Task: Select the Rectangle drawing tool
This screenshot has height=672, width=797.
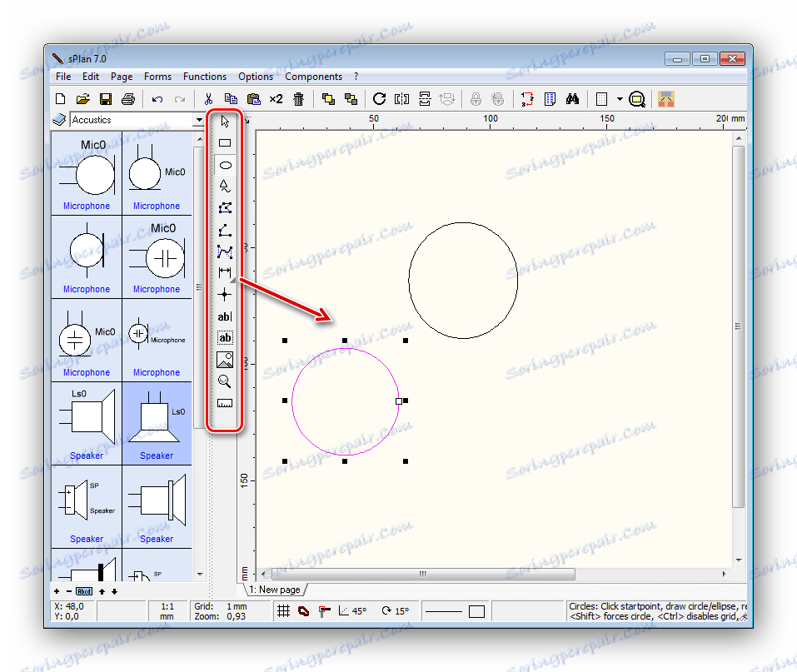Action: [x=225, y=143]
